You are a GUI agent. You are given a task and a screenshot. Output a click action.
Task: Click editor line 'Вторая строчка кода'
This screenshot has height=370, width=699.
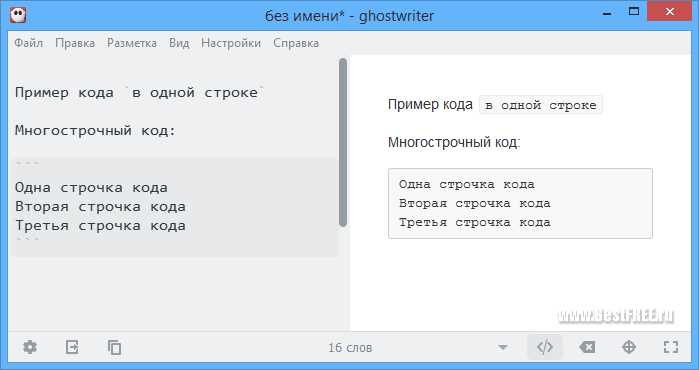click(100, 207)
